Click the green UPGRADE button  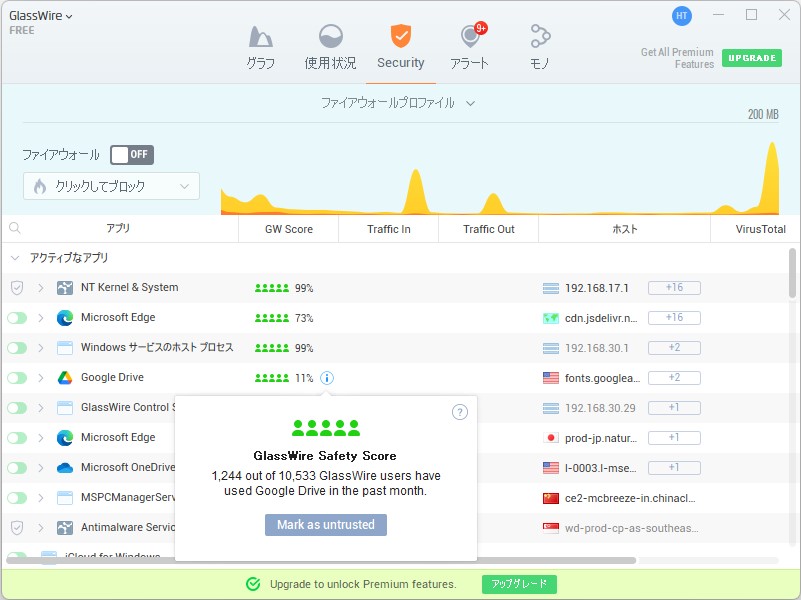click(751, 58)
